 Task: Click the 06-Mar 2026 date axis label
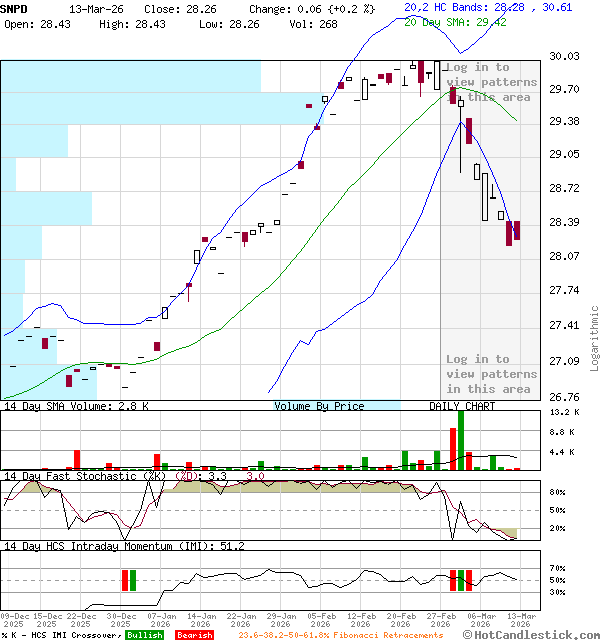(481, 621)
